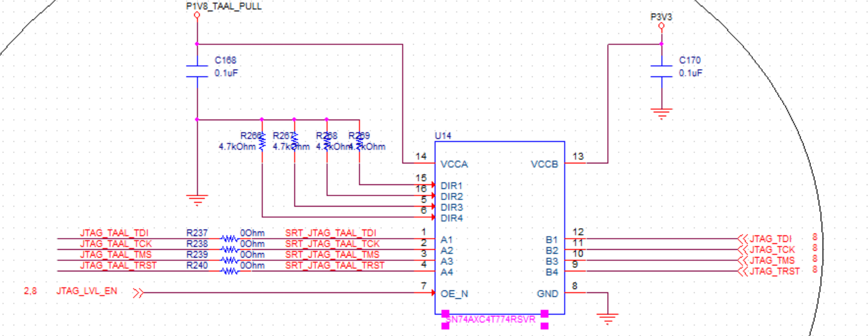Select the R267 pull-up resistor symbol
The image size is (868, 336).
click(x=294, y=141)
